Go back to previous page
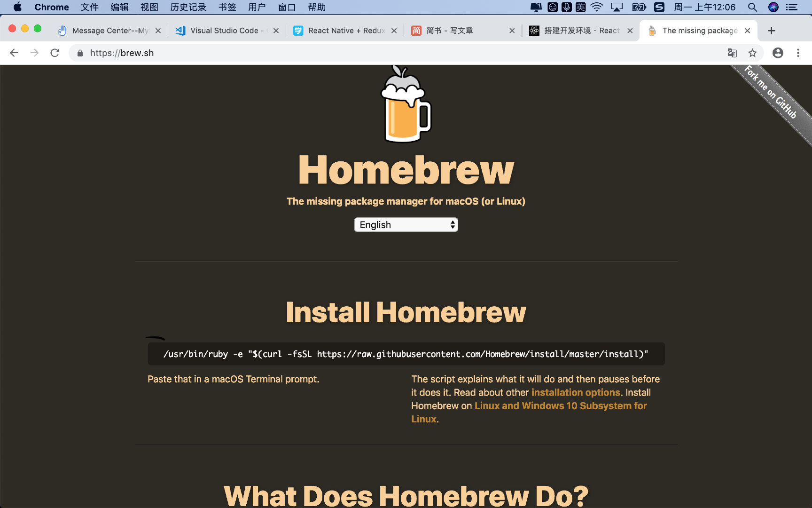The image size is (812, 508). (14, 53)
